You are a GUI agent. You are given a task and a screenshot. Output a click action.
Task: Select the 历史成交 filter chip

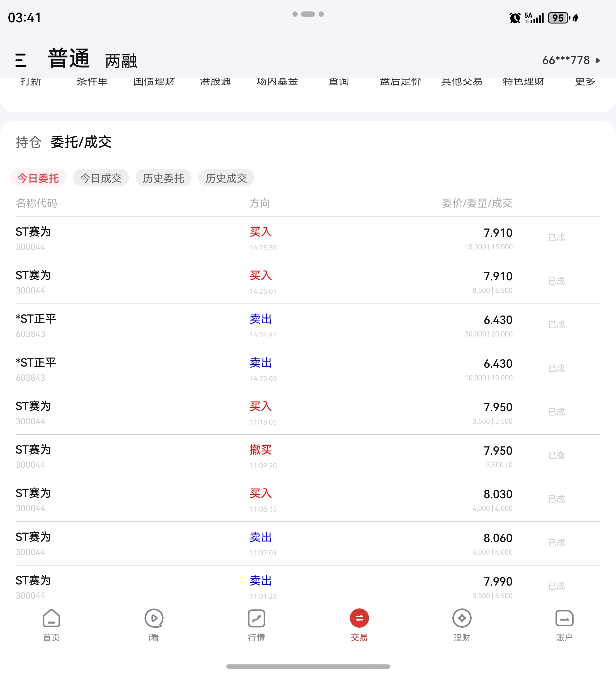point(226,178)
